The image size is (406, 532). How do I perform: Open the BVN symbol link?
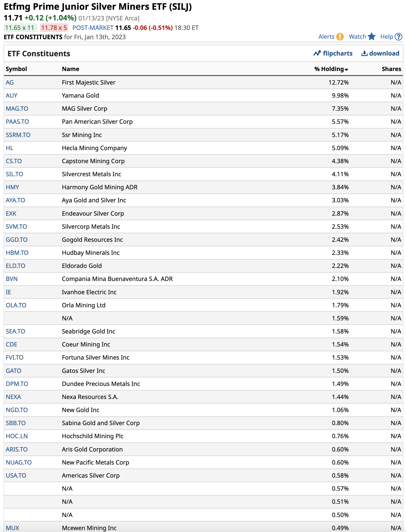[12, 279]
